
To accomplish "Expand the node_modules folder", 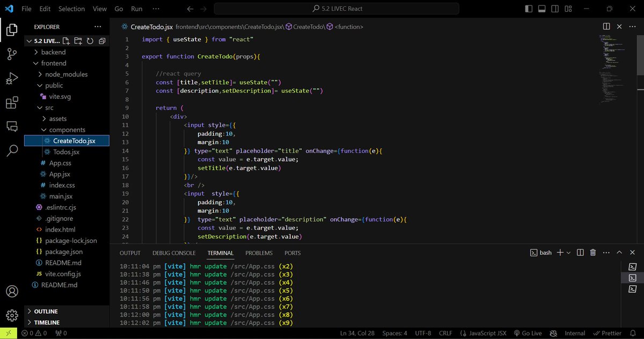I will click(x=66, y=74).
